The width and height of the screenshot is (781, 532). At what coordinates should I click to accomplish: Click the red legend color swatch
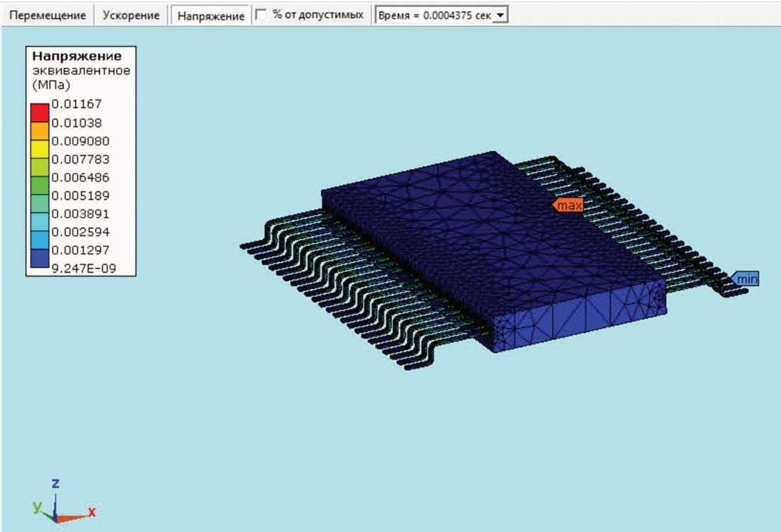40,113
